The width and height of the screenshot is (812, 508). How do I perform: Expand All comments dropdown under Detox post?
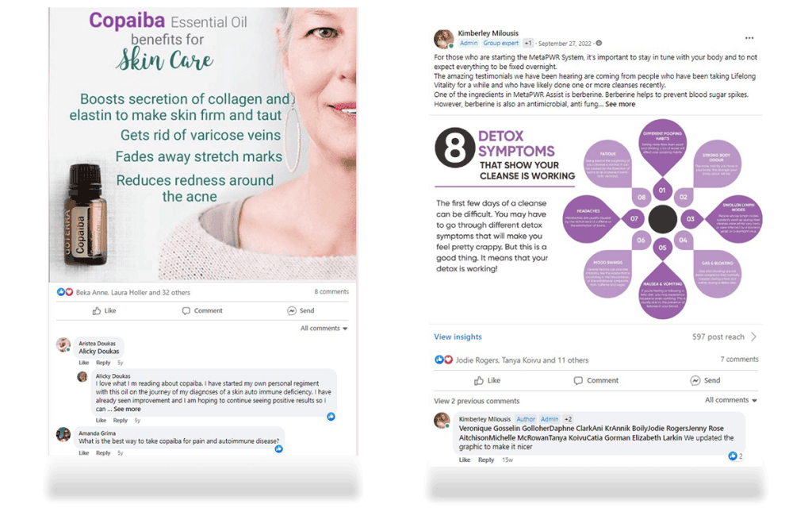pyautogui.click(x=730, y=400)
